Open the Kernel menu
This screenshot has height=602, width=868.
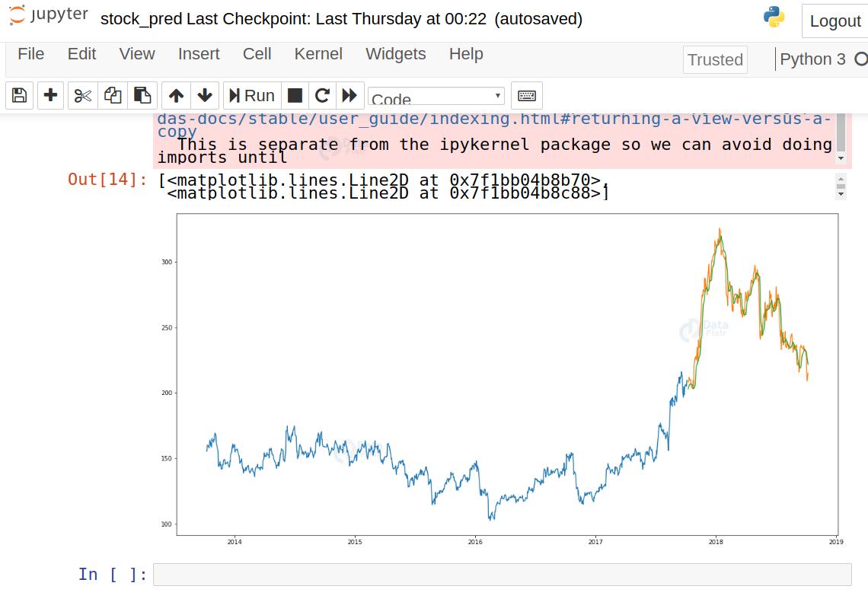coord(318,54)
